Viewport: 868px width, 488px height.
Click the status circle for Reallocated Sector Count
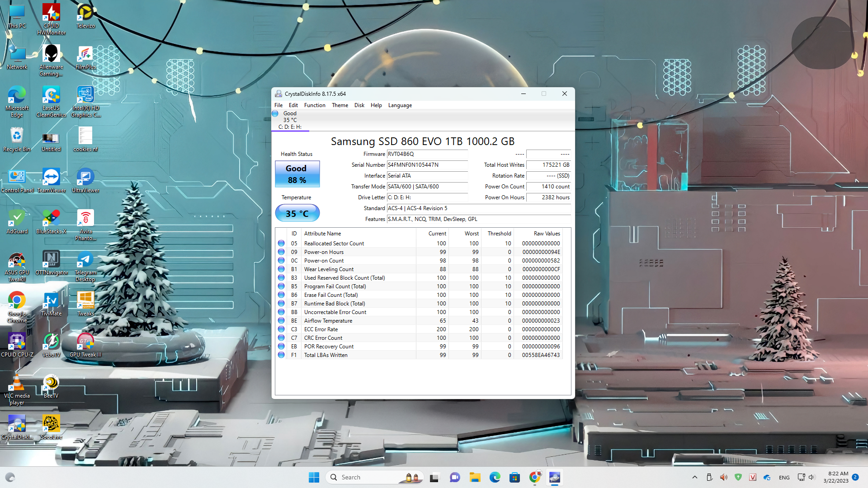tap(281, 243)
